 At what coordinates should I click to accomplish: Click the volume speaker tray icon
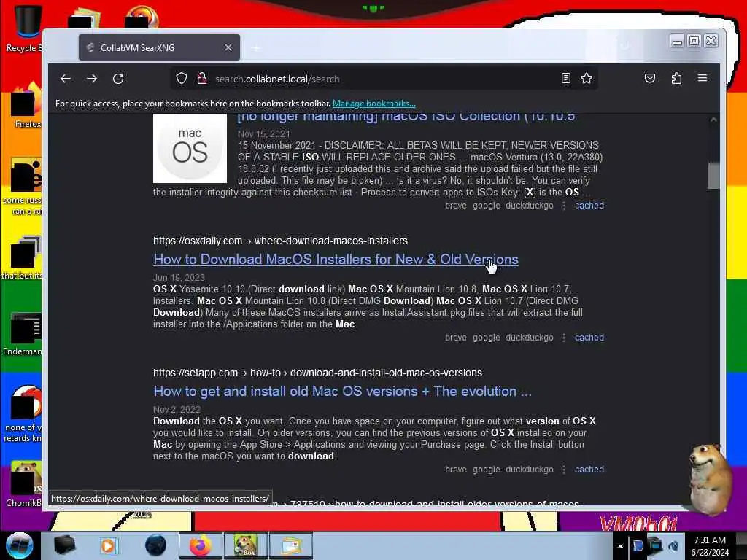tap(673, 545)
